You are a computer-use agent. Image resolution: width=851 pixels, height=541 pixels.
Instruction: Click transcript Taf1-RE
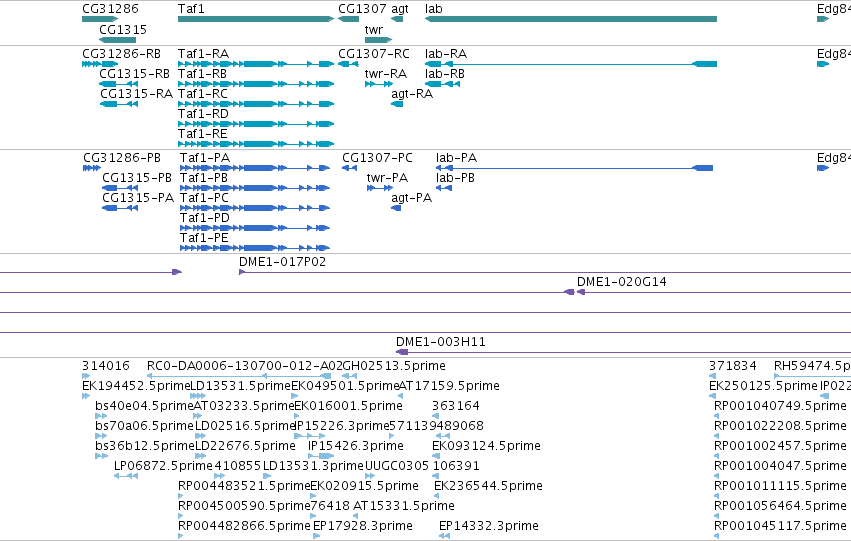point(256,144)
